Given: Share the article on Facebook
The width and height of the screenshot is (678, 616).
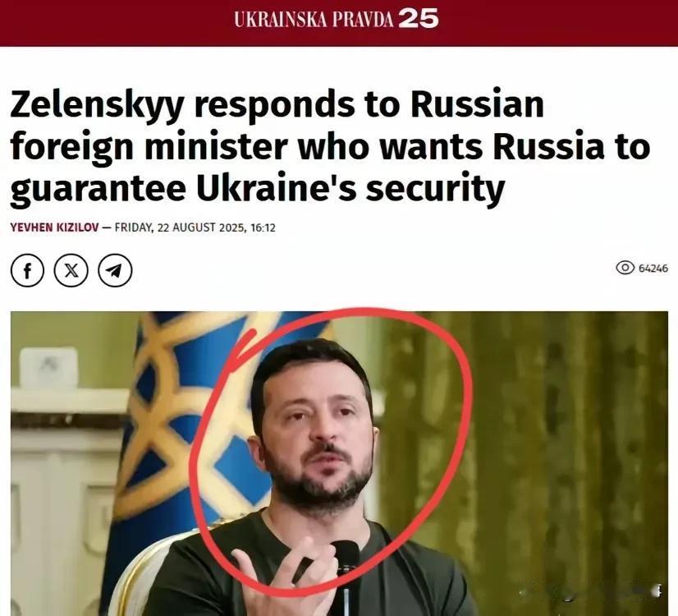Looking at the screenshot, I should (27, 270).
